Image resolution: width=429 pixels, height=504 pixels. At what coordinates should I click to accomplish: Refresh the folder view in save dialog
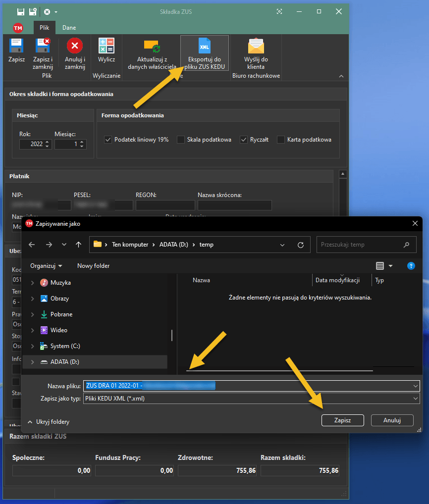coord(300,245)
